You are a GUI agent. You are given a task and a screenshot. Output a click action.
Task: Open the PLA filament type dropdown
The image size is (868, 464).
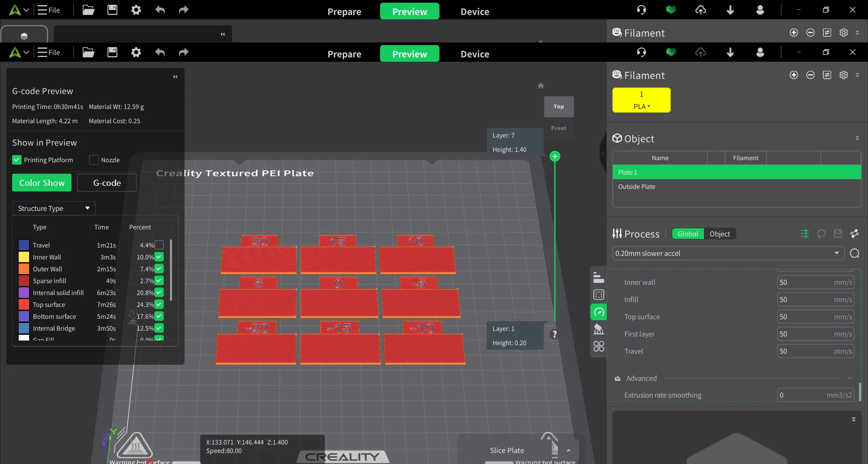coord(641,107)
